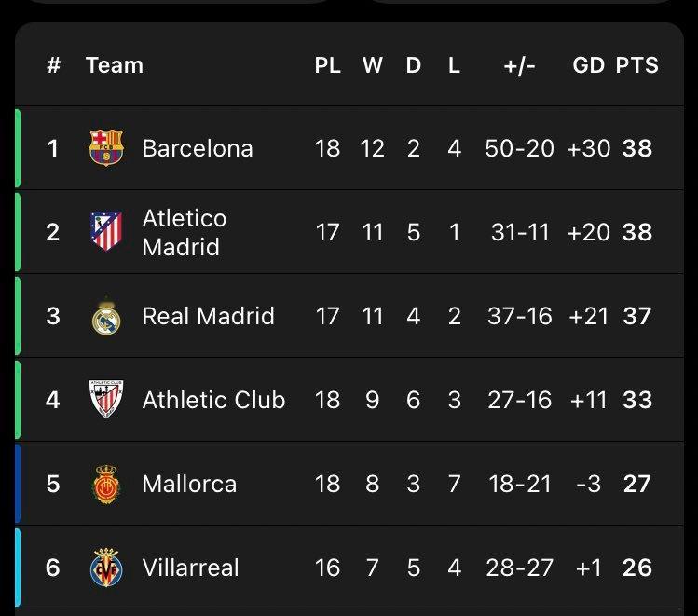
Task: Tap the Atletico Madrid crest icon
Action: [106, 231]
